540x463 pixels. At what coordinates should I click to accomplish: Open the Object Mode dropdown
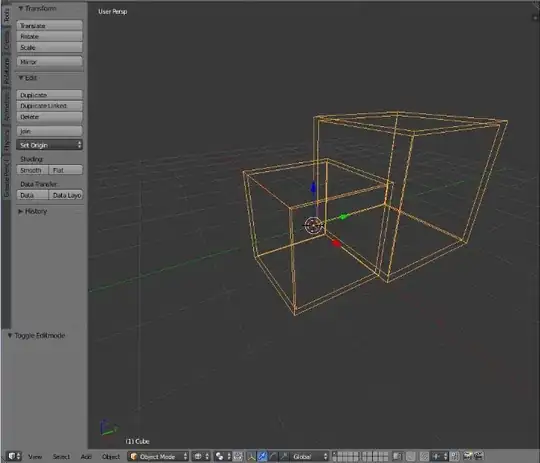tap(158, 456)
